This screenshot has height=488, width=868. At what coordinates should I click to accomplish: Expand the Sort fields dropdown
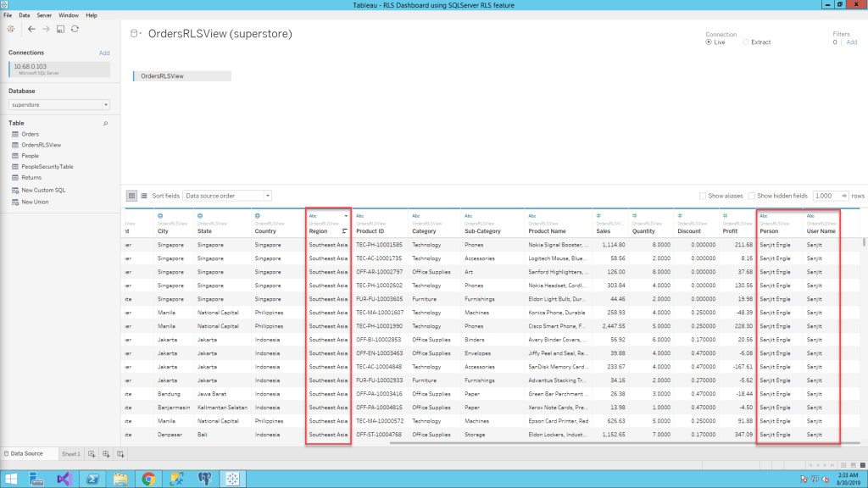point(227,196)
